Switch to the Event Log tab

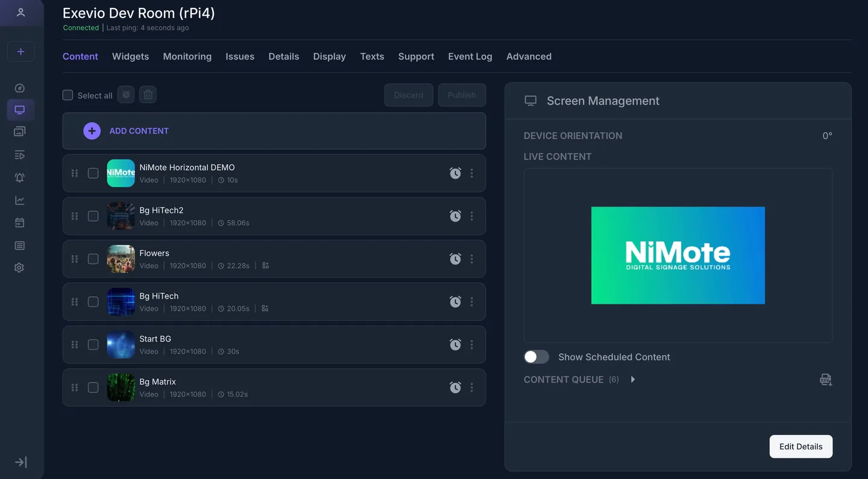click(x=470, y=56)
